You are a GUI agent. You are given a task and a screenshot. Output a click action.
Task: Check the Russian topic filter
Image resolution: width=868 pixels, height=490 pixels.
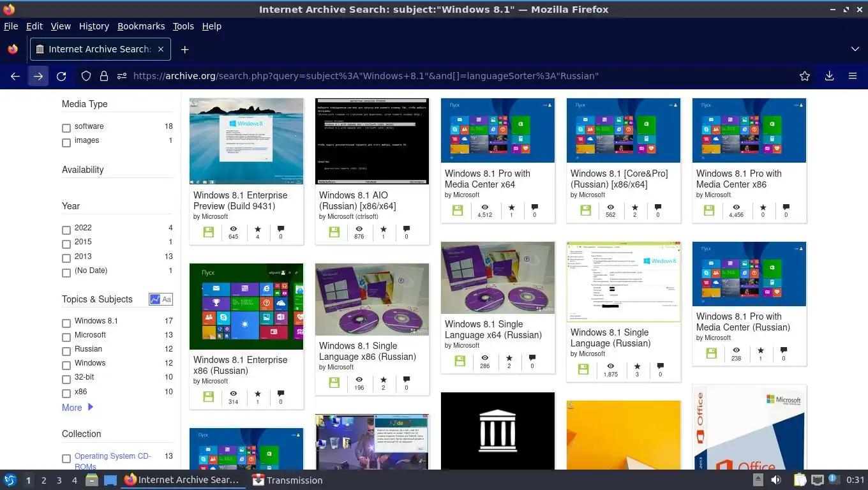[66, 350]
